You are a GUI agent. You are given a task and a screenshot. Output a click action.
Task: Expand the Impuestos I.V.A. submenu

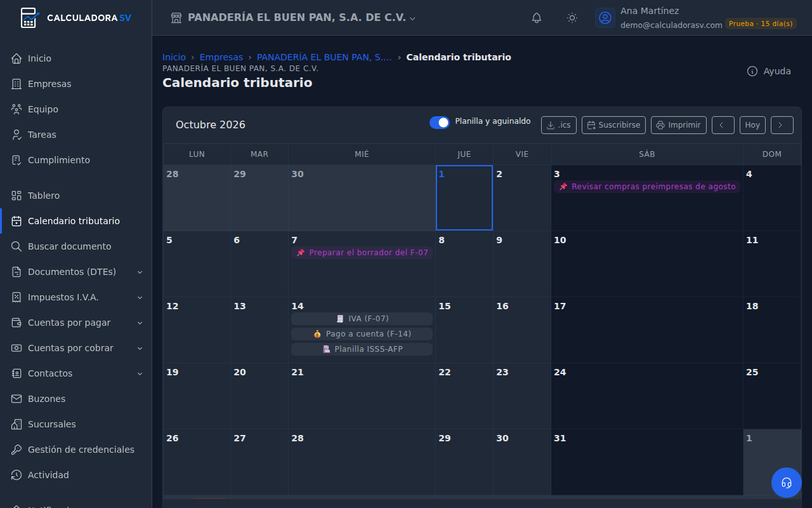(140, 297)
